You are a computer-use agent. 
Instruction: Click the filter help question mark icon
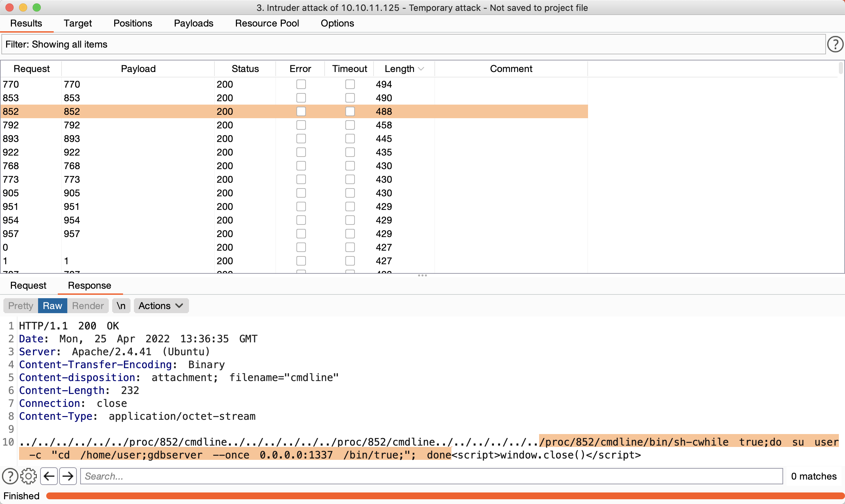coord(835,44)
